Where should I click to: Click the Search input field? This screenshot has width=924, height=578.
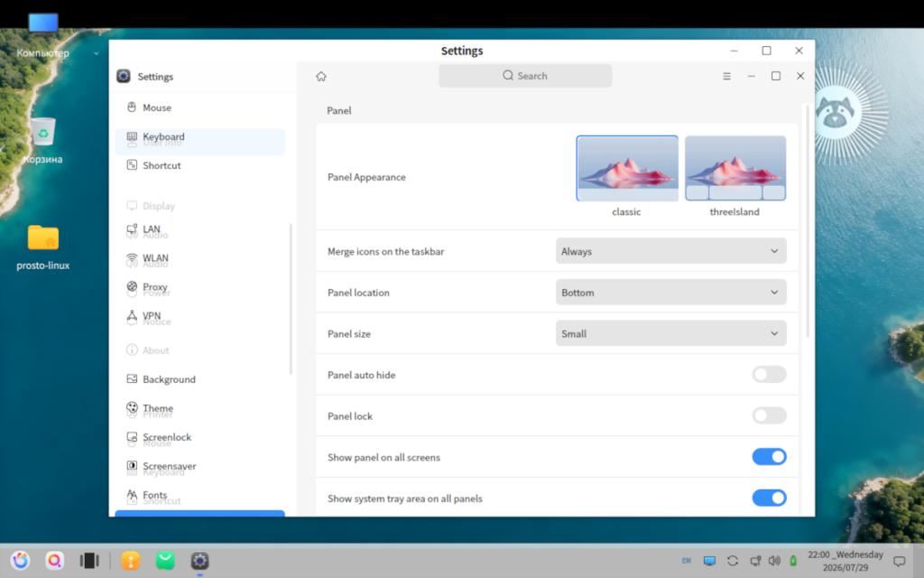point(525,76)
